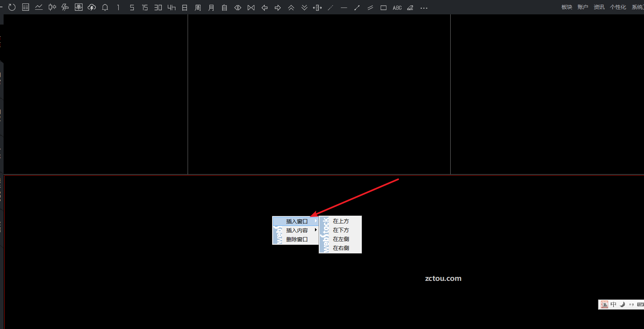Click the double up chevron icon
This screenshot has width=644, height=329.
[291, 8]
